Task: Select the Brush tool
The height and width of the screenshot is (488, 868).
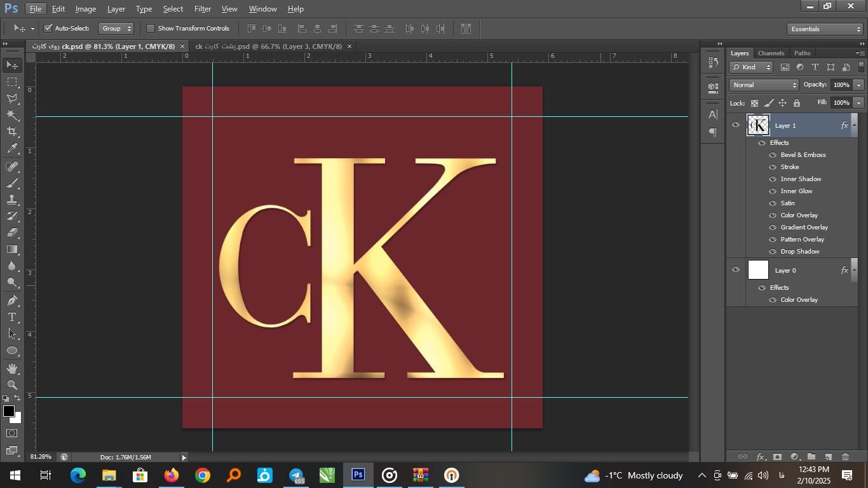Action: 12,183
